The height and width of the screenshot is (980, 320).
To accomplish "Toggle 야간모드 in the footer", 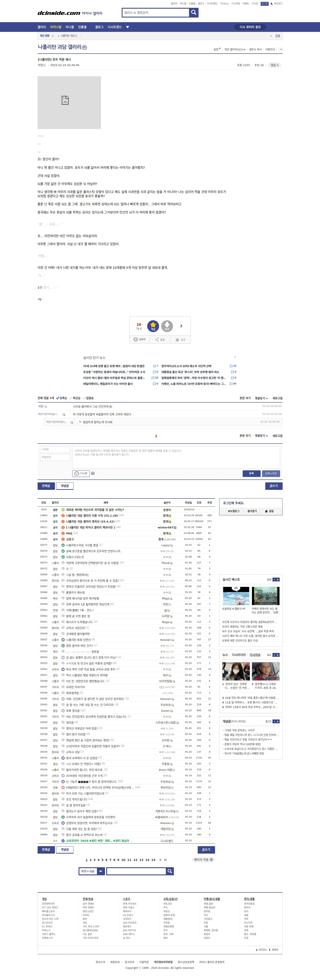I will click(x=261, y=950).
